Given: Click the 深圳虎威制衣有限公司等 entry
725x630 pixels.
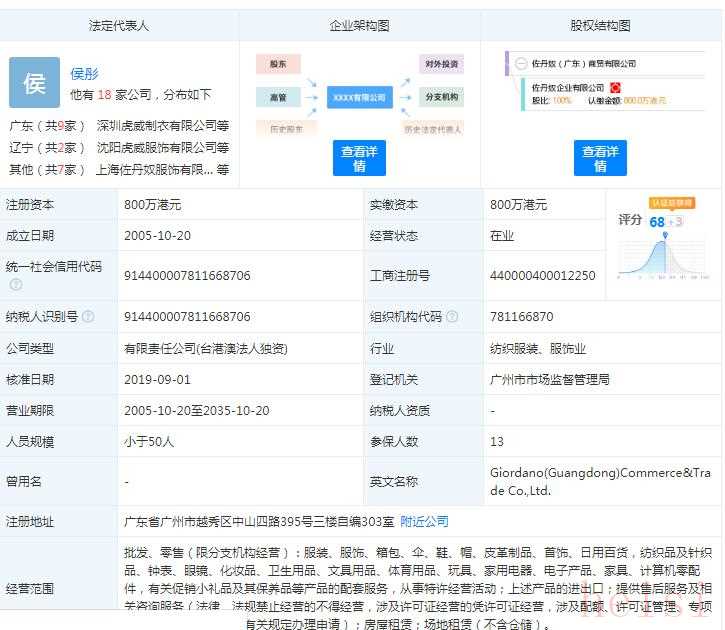Looking at the screenshot, I should pyautogui.click(x=163, y=125).
